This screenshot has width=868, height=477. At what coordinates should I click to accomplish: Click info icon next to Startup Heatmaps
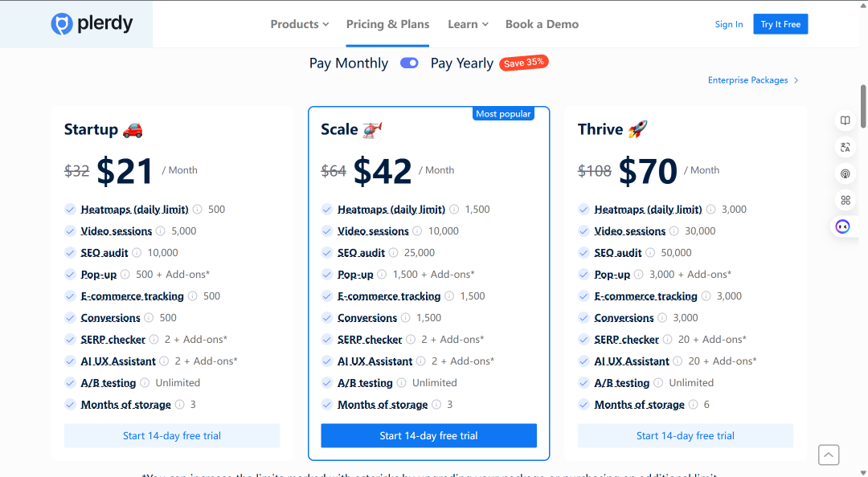pyautogui.click(x=197, y=209)
